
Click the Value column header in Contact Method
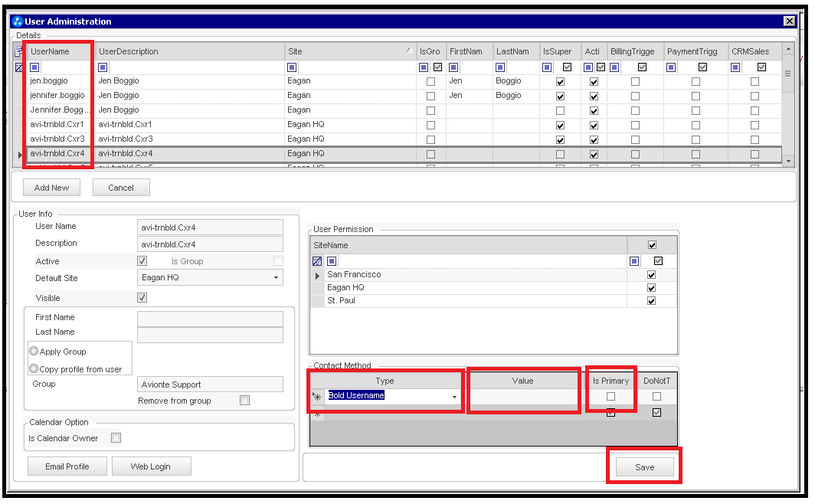pyautogui.click(x=522, y=381)
